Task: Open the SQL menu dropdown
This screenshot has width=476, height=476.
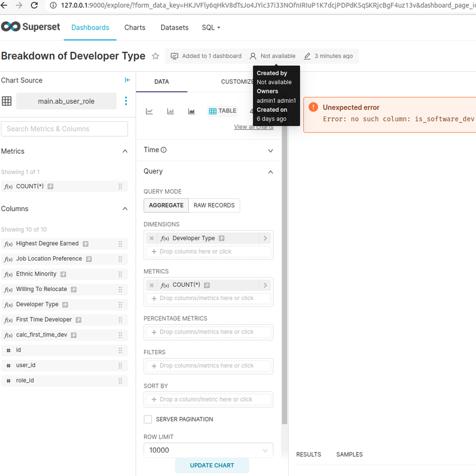Action: click(x=211, y=27)
